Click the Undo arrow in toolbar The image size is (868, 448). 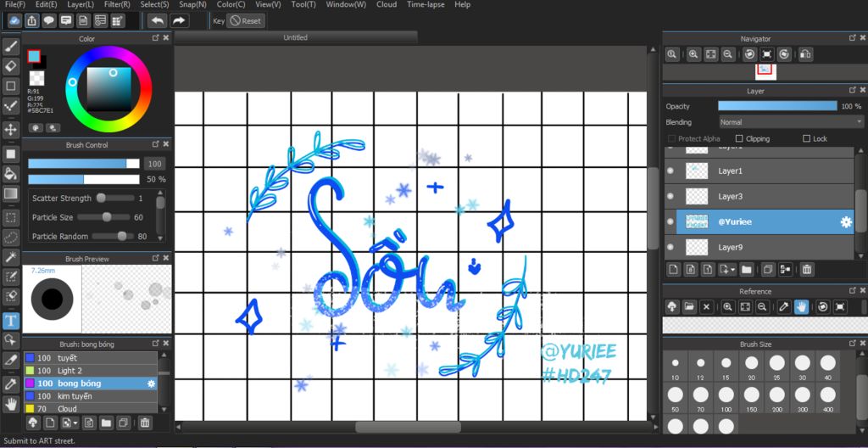pyautogui.click(x=158, y=21)
